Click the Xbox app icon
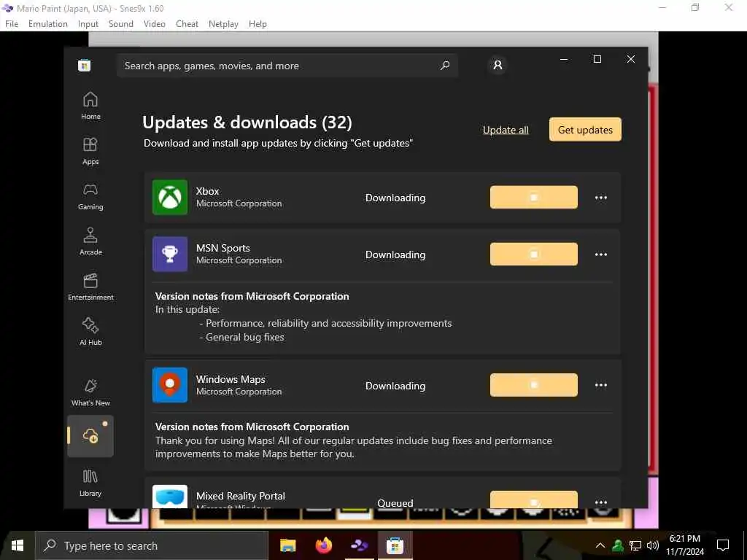747x560 pixels. click(169, 197)
